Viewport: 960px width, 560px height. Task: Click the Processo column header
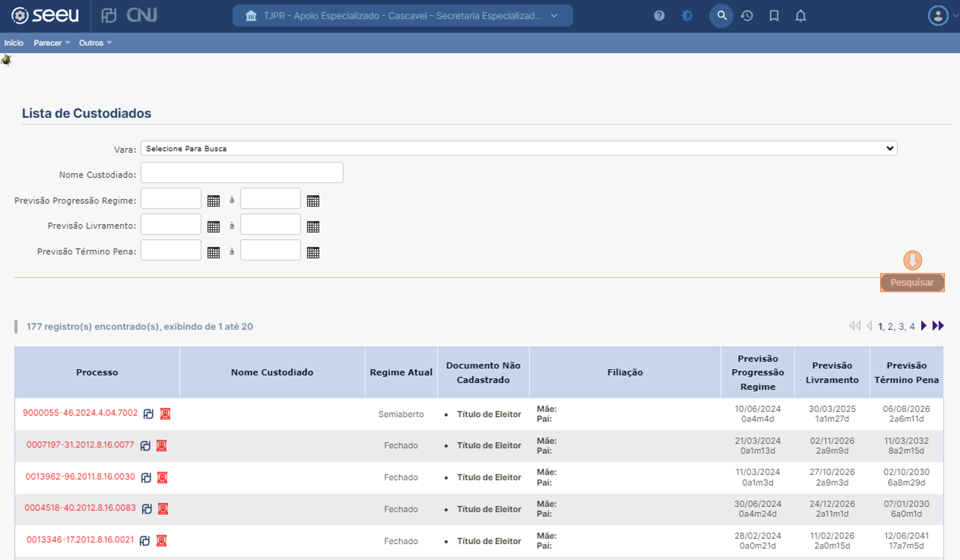[97, 372]
